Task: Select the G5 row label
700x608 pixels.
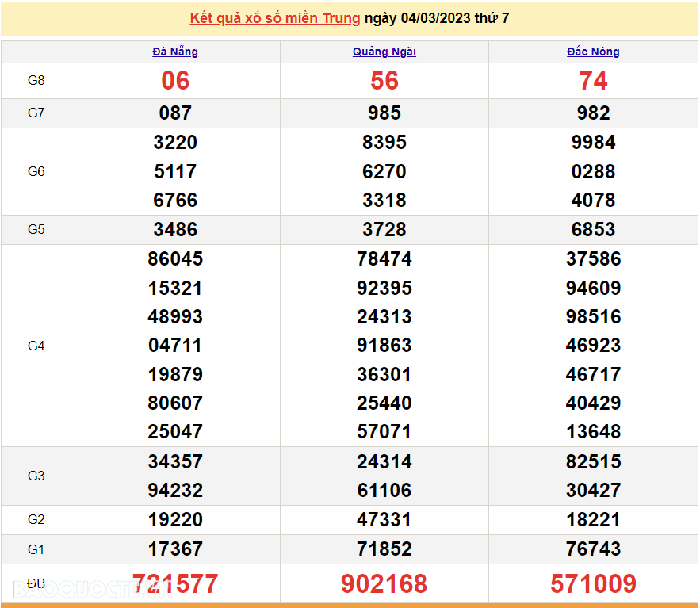Action: [x=36, y=229]
